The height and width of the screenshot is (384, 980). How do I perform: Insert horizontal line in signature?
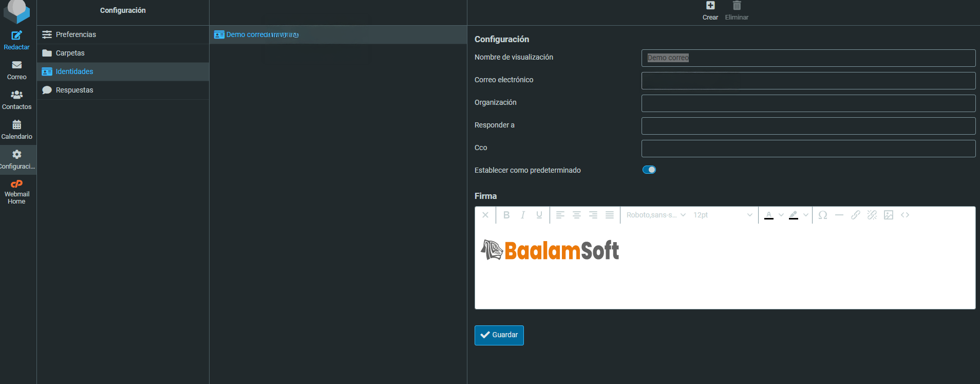(x=839, y=215)
